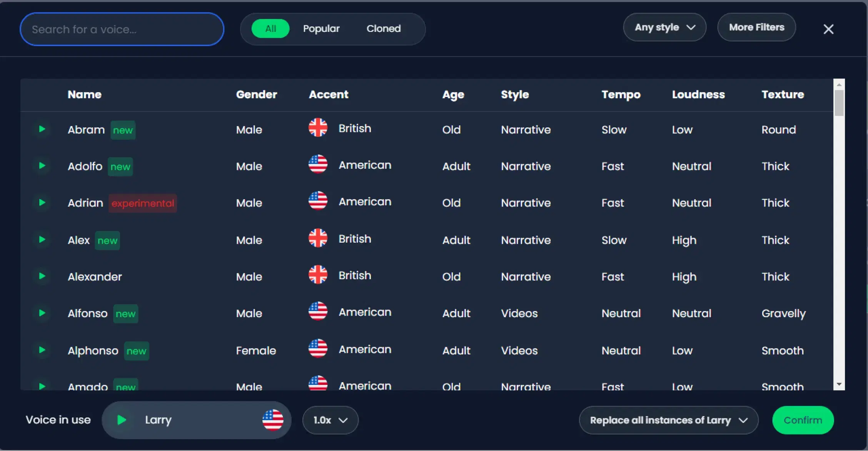Expand the 1.0x speed dropdown
The height and width of the screenshot is (451, 868).
click(330, 420)
